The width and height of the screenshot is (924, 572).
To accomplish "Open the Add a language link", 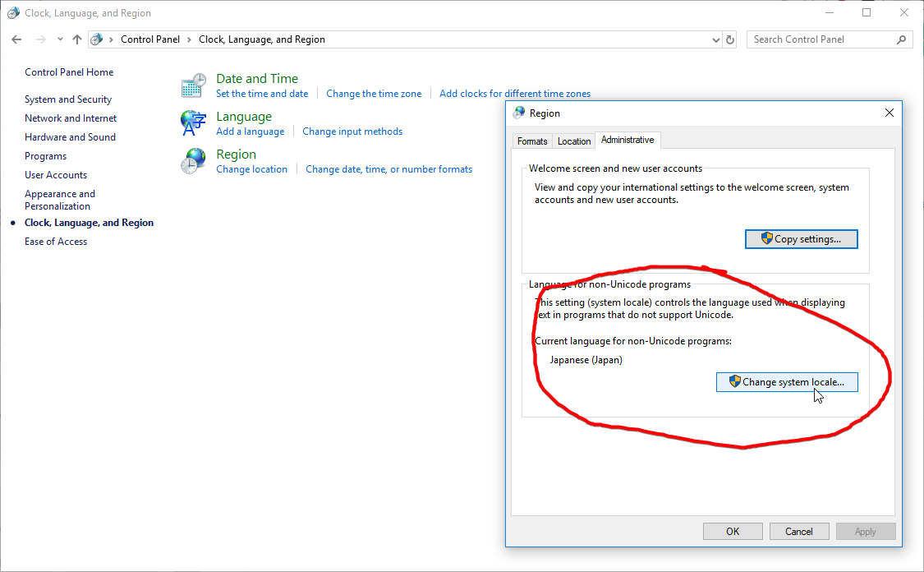I will (x=250, y=131).
